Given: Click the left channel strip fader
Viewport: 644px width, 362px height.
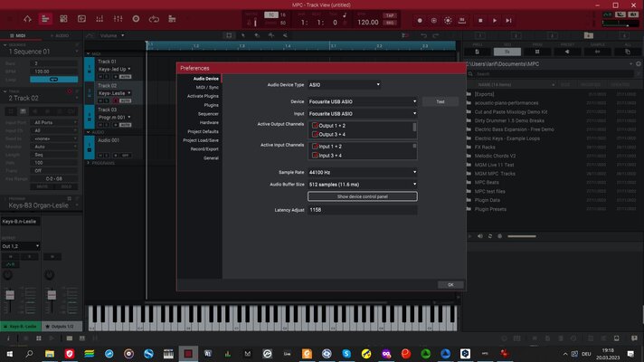Looking at the screenshot, I should (x=10, y=295).
